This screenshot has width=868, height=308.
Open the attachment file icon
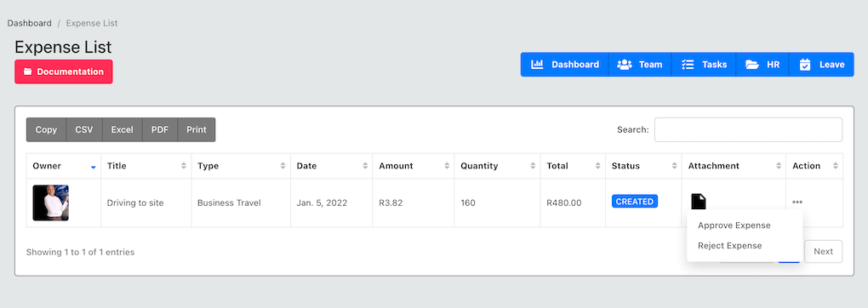[x=698, y=201]
